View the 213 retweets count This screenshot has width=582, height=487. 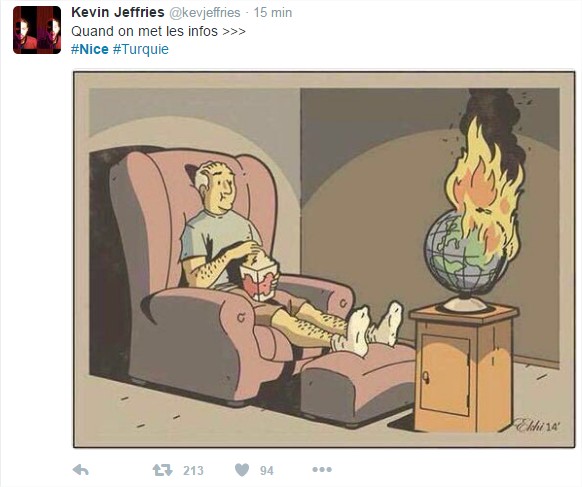point(193,471)
